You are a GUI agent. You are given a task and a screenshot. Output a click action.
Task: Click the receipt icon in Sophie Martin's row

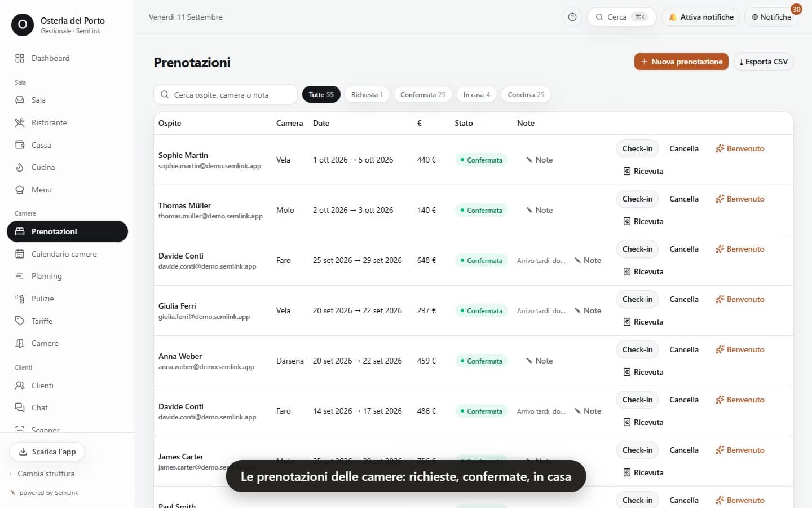(x=626, y=171)
